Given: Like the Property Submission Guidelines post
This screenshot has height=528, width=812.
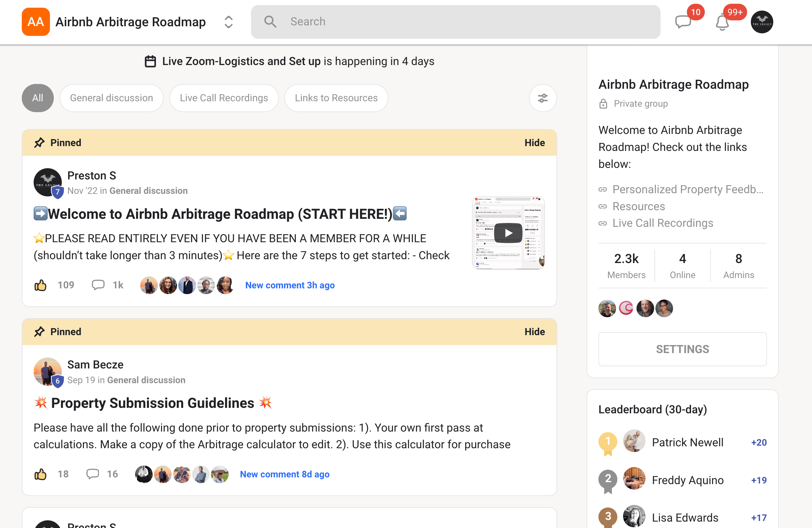Looking at the screenshot, I should [x=40, y=474].
